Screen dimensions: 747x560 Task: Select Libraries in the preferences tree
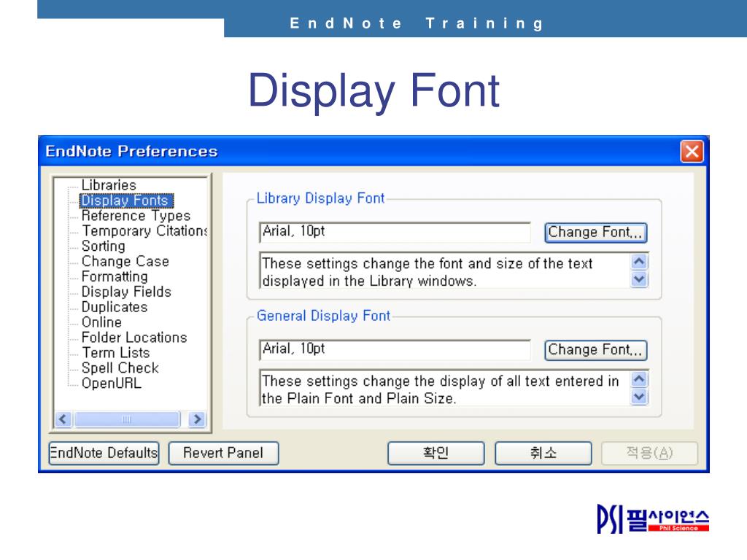[x=109, y=184]
